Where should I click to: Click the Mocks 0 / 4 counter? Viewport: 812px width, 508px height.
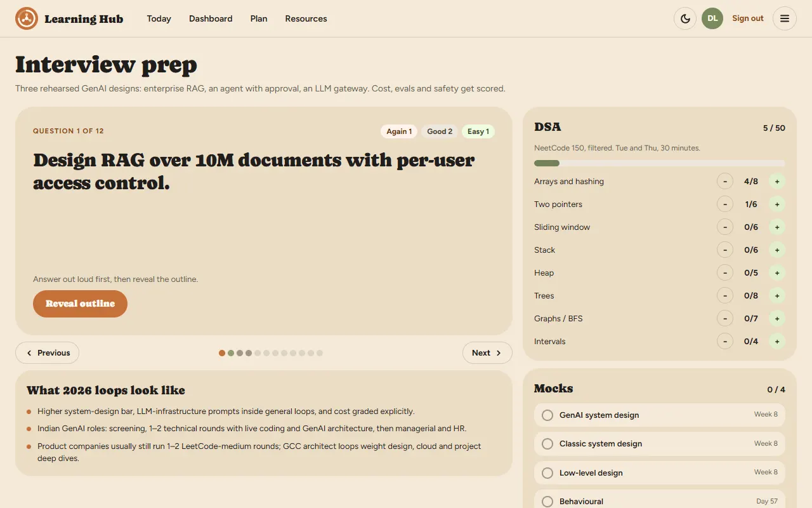click(x=776, y=389)
